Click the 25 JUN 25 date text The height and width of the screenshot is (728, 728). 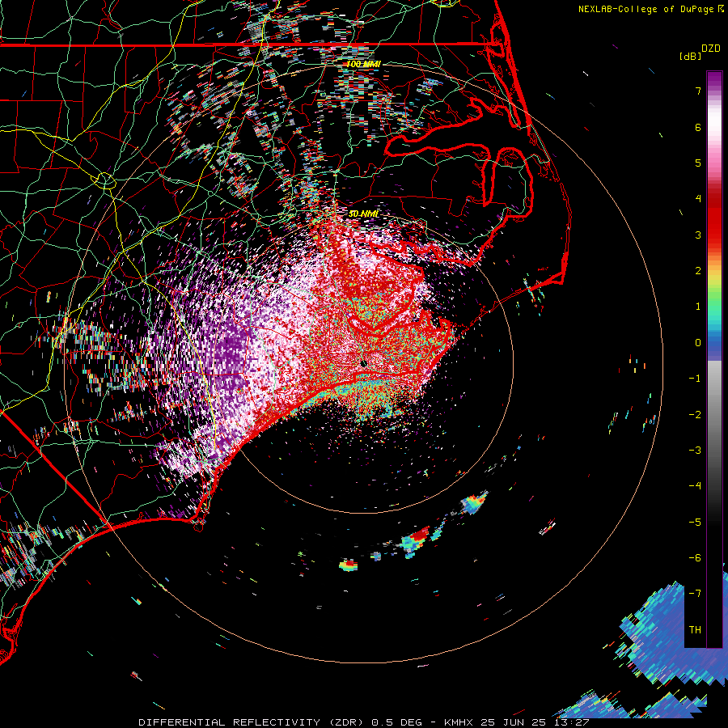coord(513,722)
